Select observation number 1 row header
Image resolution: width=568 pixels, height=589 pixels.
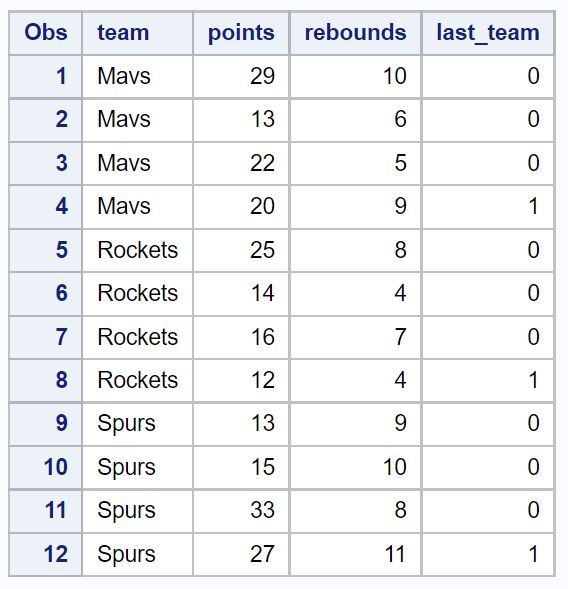(x=45, y=76)
